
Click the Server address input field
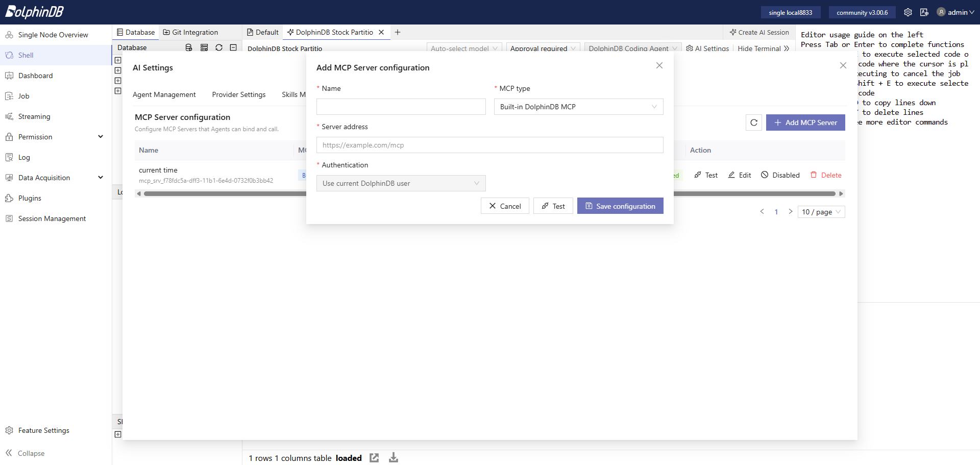[490, 145]
